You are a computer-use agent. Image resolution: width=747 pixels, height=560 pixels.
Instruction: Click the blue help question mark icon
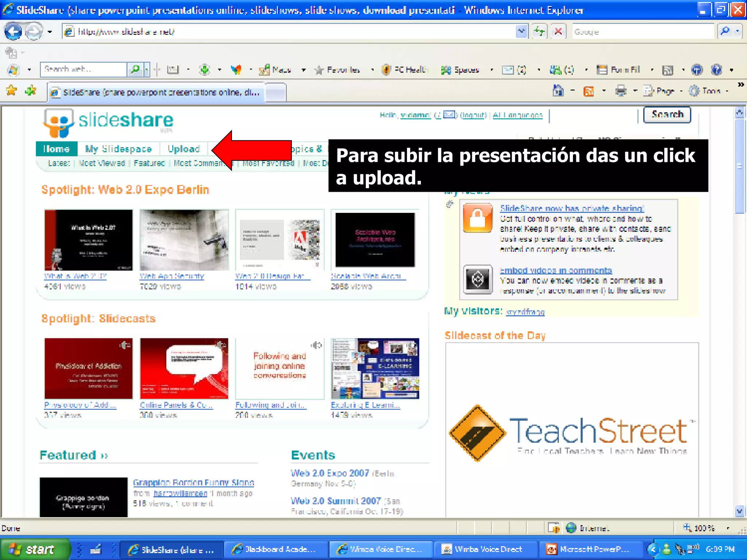pos(717,70)
